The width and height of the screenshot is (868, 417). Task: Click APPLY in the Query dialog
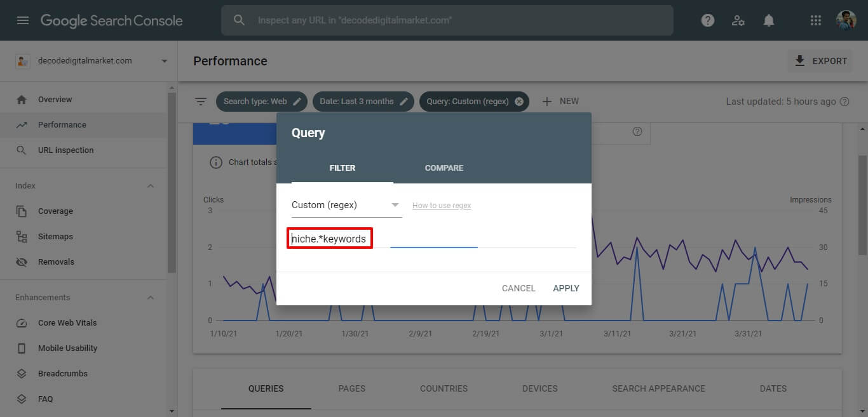point(566,288)
